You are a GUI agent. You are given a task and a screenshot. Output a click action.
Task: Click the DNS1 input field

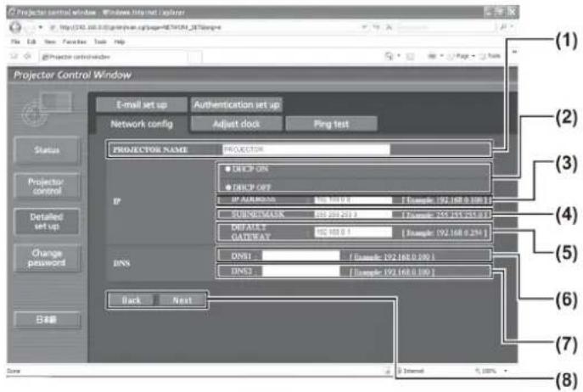300,256
